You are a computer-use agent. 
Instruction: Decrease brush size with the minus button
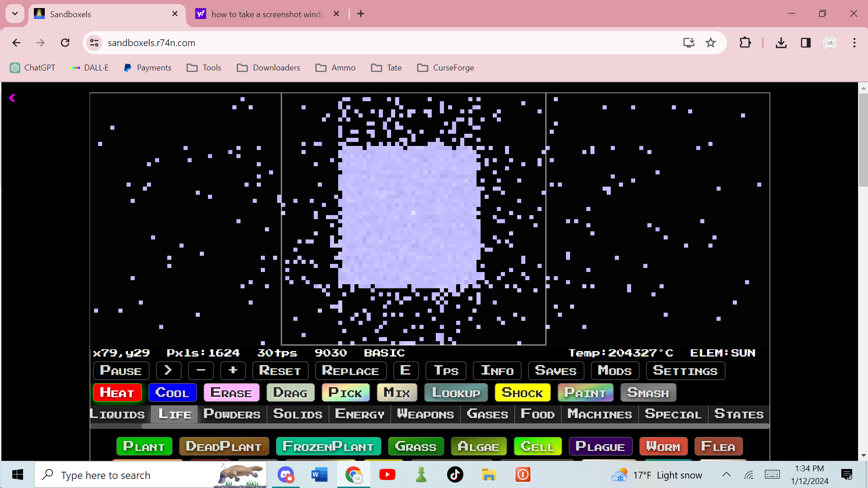201,371
